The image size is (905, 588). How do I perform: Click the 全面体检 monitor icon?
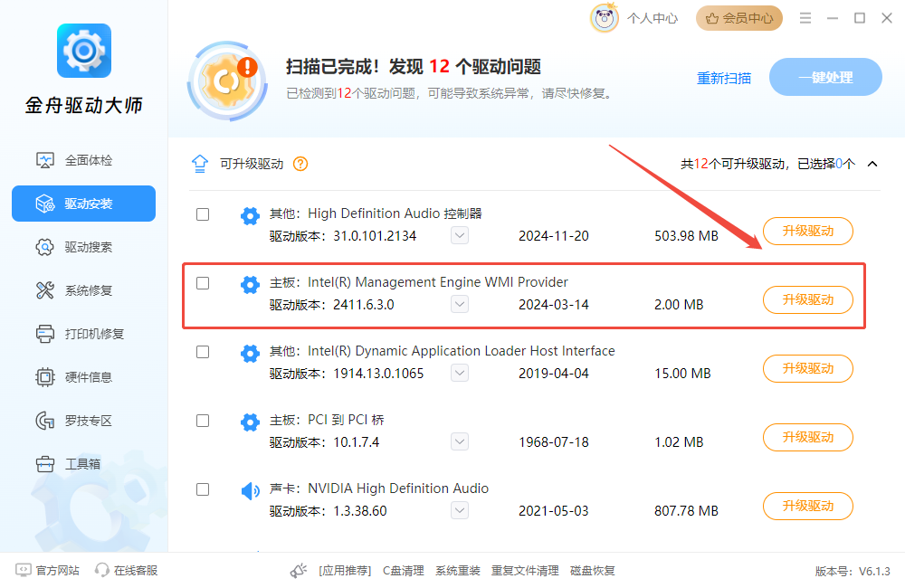45,160
